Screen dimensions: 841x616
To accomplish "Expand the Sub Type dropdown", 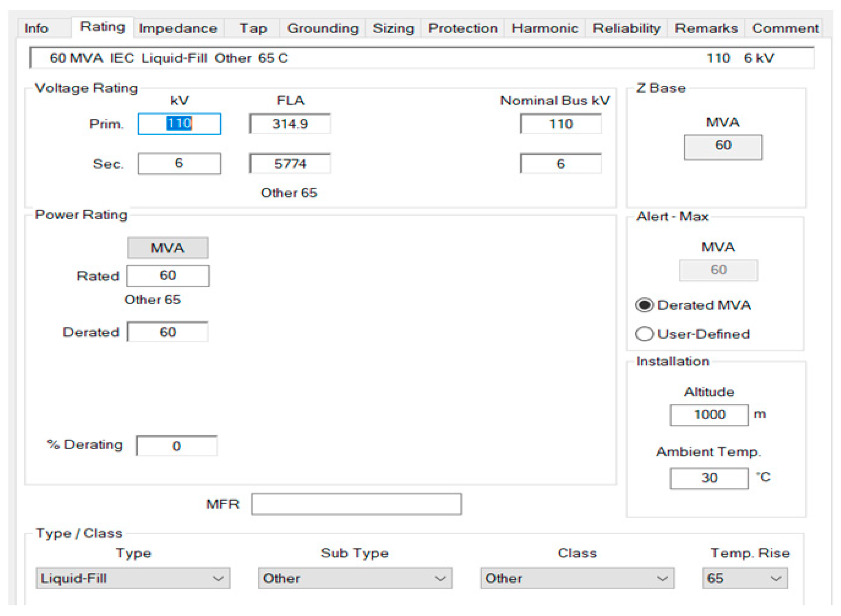I will click(355, 578).
